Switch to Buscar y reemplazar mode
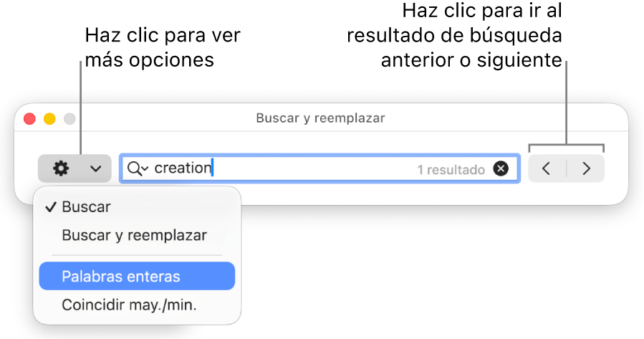 (135, 235)
